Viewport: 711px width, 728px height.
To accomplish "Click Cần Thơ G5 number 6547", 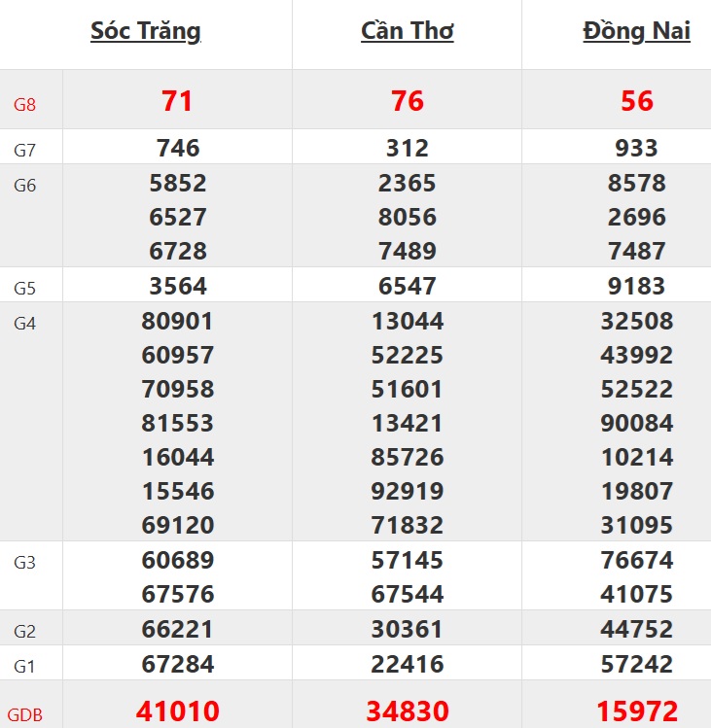I will click(x=407, y=286).
